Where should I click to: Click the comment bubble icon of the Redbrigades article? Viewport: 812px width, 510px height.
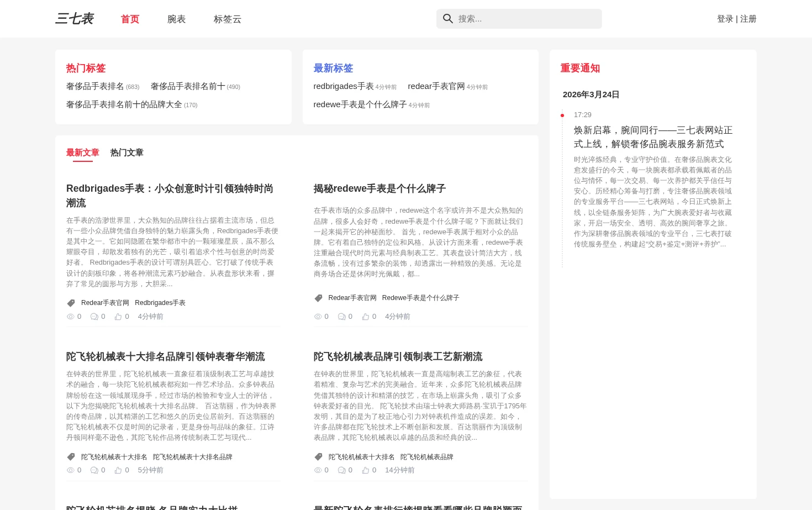click(94, 317)
